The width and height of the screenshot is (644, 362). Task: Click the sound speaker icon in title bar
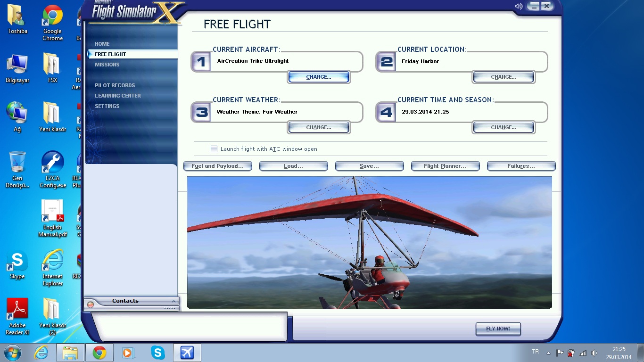click(x=519, y=6)
